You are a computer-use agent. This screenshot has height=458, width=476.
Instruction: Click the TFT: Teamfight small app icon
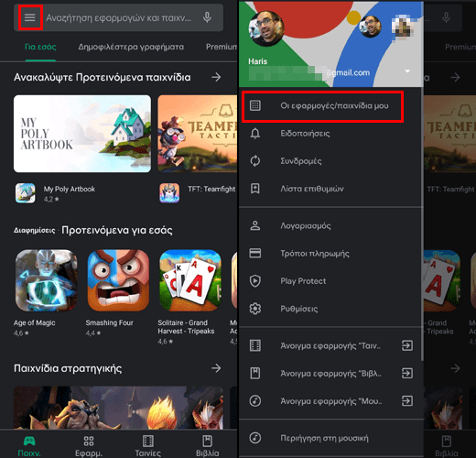(169, 193)
